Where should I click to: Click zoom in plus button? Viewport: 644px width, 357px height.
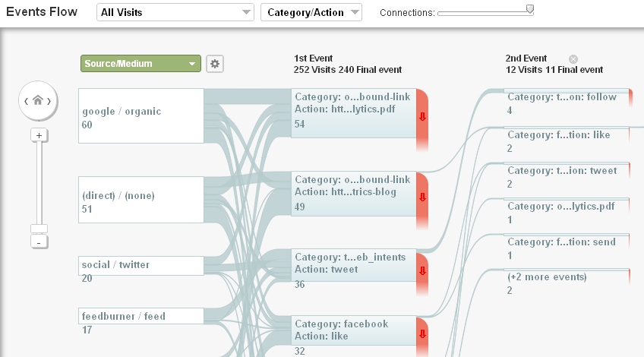pyautogui.click(x=39, y=135)
